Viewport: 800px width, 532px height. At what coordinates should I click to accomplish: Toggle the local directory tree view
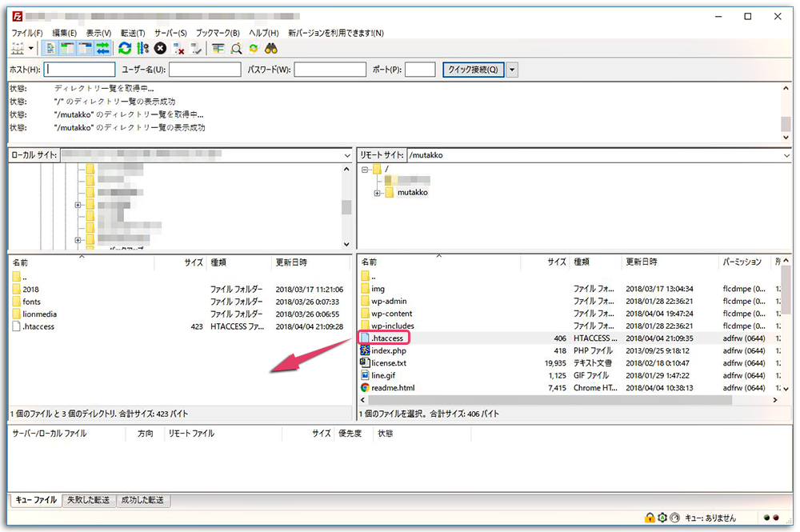[65, 48]
